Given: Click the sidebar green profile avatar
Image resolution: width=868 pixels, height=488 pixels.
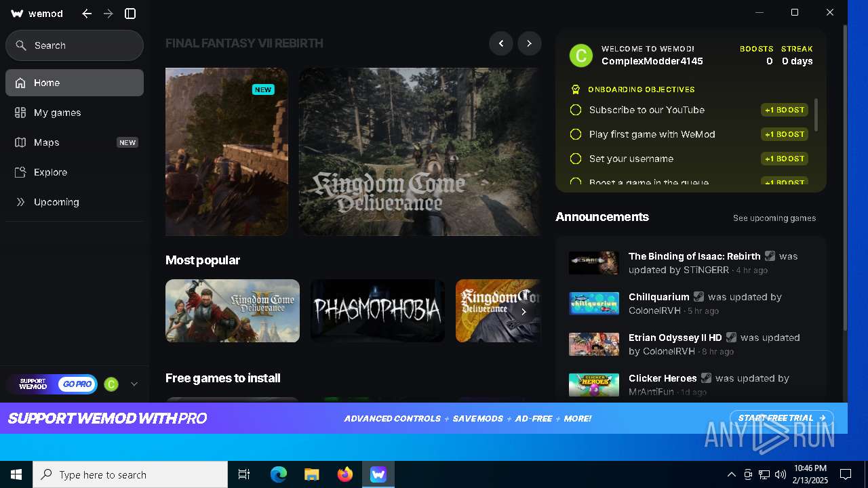Looking at the screenshot, I should tap(111, 384).
